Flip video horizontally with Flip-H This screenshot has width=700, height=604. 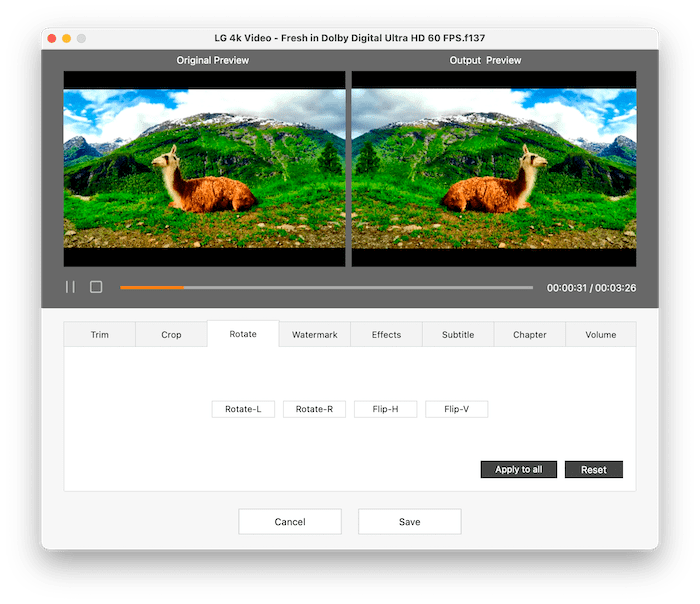[x=385, y=409]
